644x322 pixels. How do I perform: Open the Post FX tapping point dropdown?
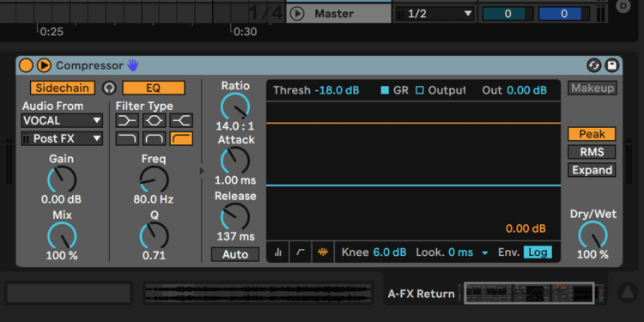tap(62, 139)
